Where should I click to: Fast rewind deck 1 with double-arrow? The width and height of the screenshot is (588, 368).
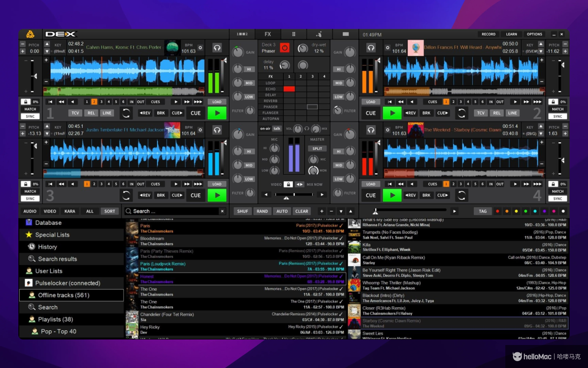coord(61,102)
